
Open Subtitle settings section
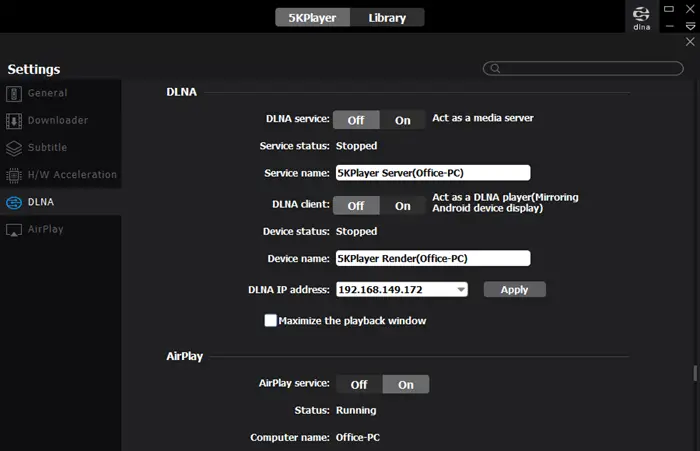[61, 148]
